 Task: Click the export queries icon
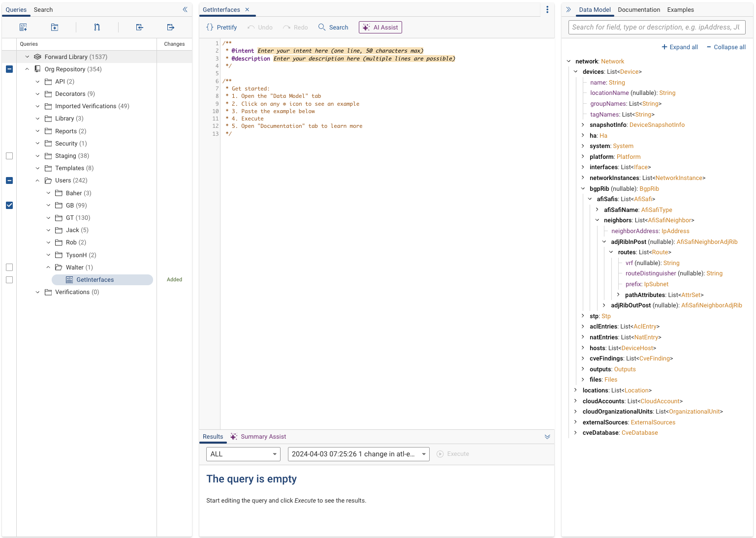(171, 28)
